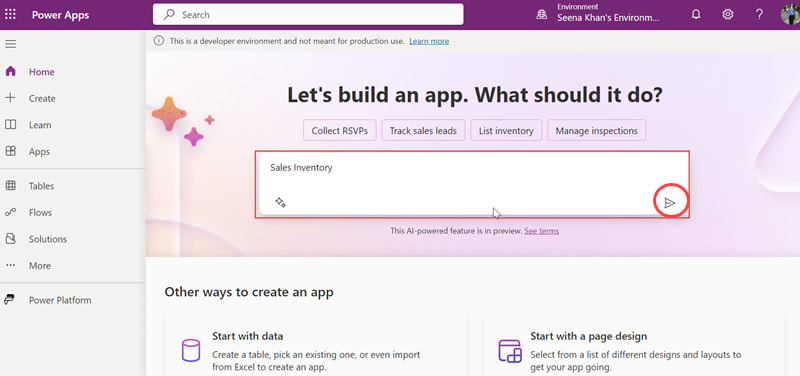Click the Flows connector icon
The height and width of the screenshot is (376, 800).
tap(10, 212)
